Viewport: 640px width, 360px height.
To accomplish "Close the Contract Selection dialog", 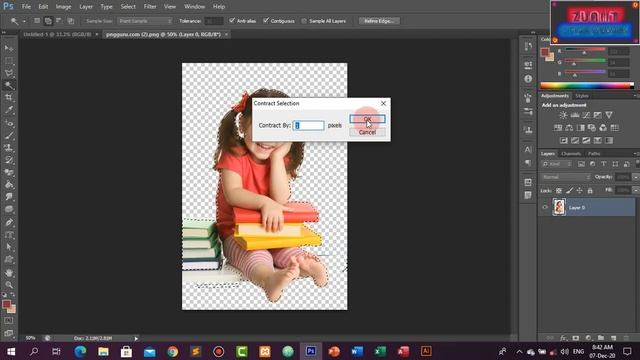I will point(383,103).
